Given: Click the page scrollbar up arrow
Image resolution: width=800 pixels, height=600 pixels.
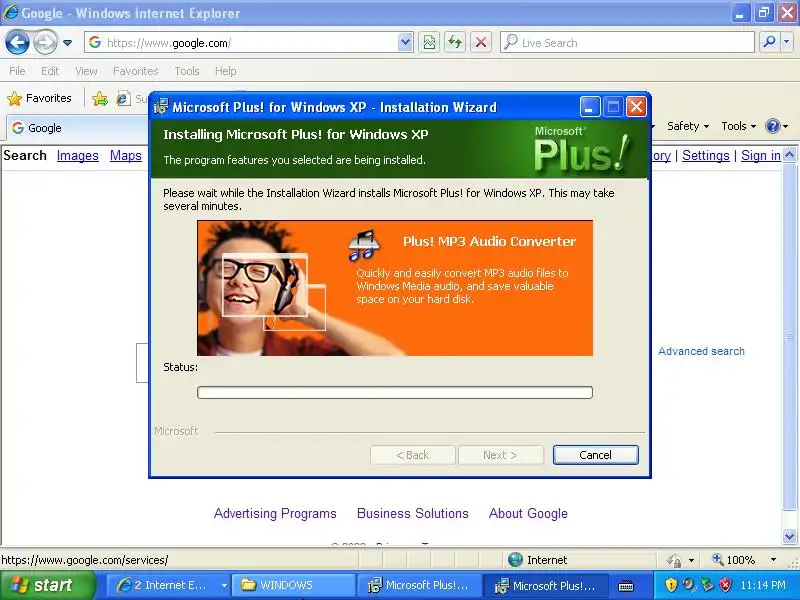Looking at the screenshot, I should (790, 155).
